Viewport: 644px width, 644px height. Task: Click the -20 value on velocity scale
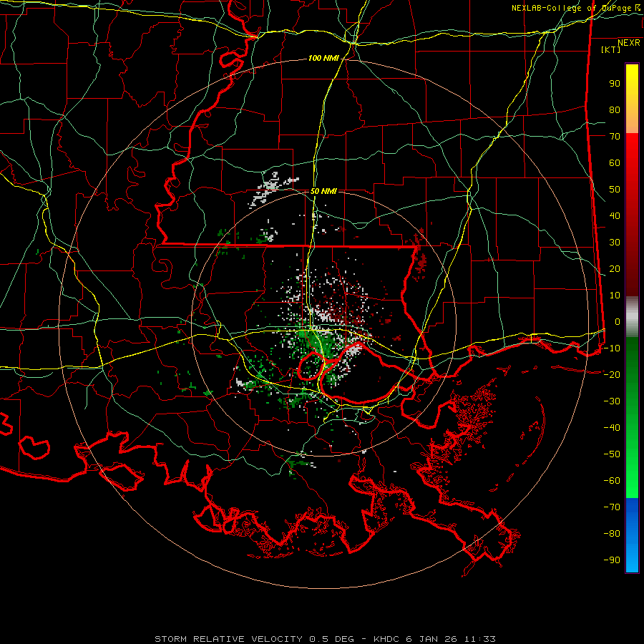(612, 375)
